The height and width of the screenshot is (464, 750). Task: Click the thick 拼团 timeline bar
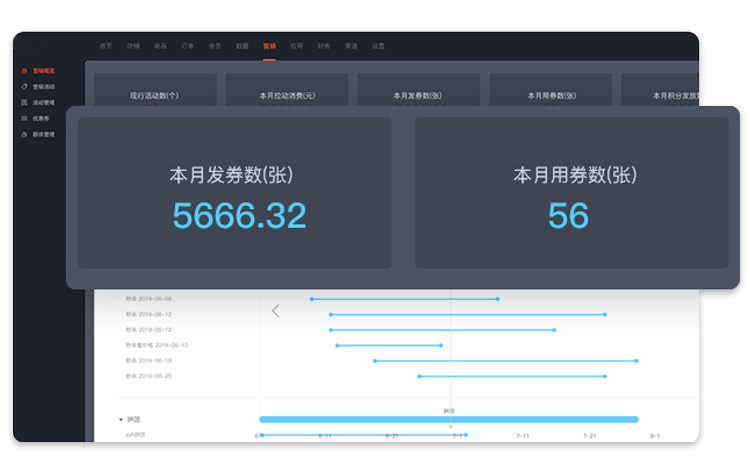tap(448, 419)
